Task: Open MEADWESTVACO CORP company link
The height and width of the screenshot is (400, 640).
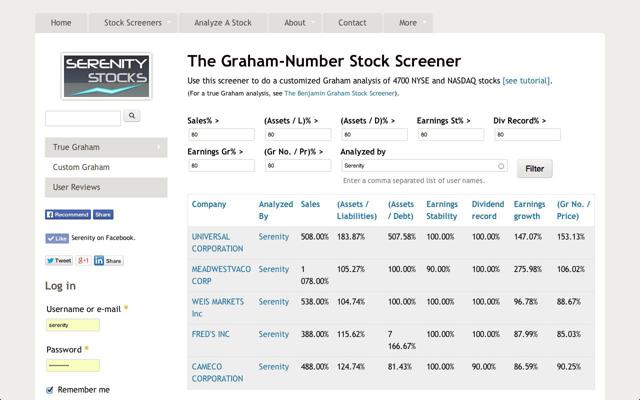Action: point(221,275)
